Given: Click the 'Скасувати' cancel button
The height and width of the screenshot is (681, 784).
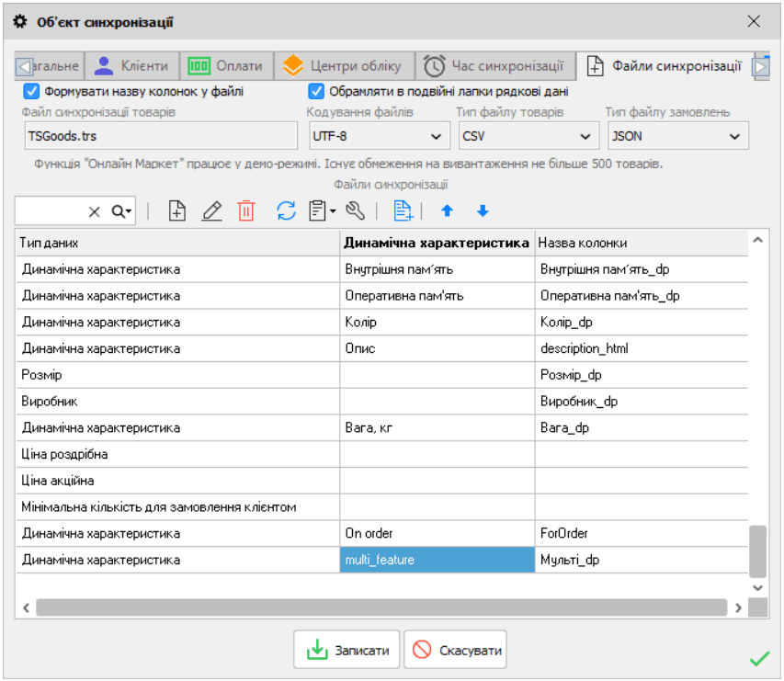Looking at the screenshot, I should [456, 651].
